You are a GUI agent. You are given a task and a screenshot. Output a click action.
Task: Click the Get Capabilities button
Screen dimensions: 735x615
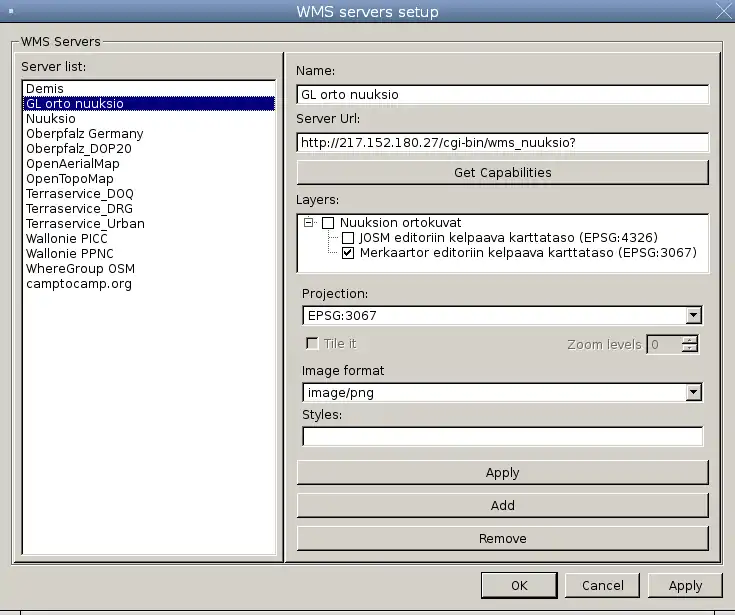tap(502, 172)
